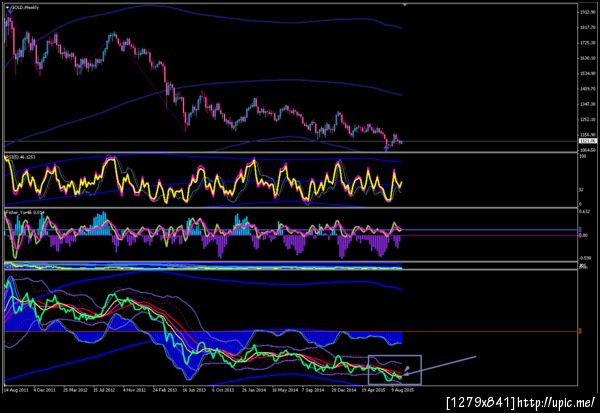
Task: Click the 9 Aug 2015 date label
Action: click(x=402, y=390)
